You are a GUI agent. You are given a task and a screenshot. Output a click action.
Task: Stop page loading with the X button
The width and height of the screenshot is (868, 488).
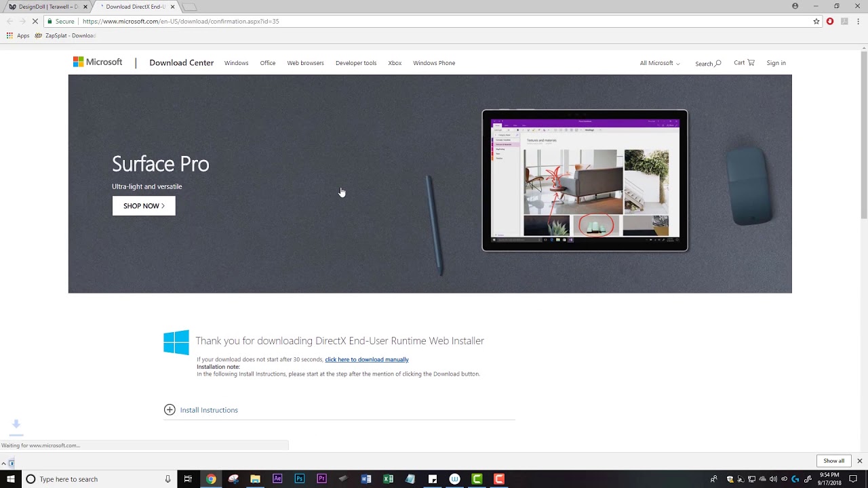tap(36, 21)
